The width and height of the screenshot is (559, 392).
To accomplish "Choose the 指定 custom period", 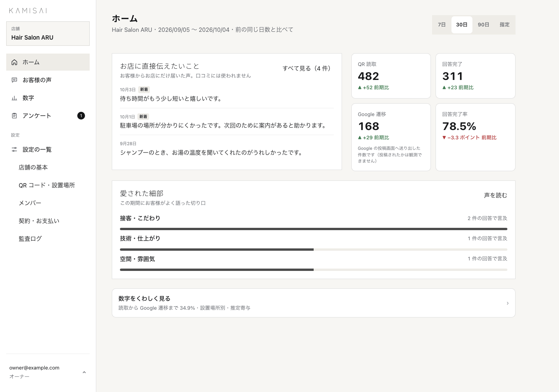I will pyautogui.click(x=505, y=25).
